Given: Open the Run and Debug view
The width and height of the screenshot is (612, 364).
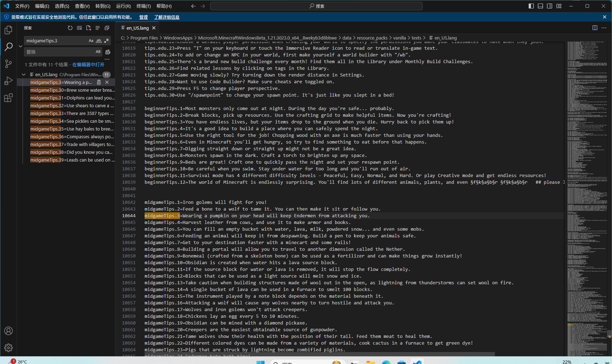Looking at the screenshot, I should tap(8, 81).
